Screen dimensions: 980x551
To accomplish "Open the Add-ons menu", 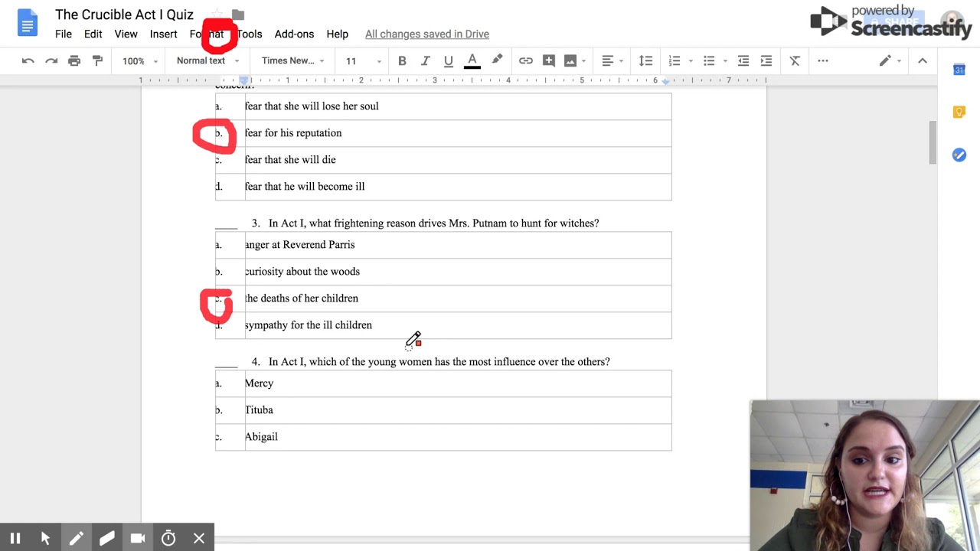I will 295,34.
